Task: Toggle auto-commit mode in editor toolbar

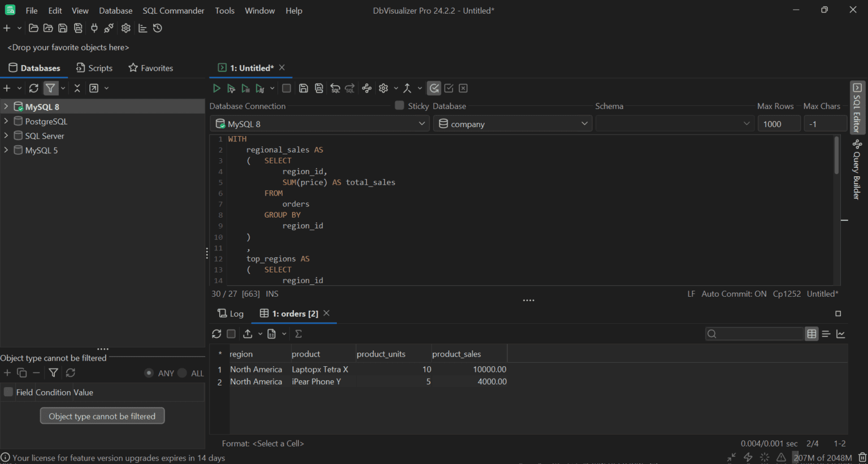Action: point(434,88)
